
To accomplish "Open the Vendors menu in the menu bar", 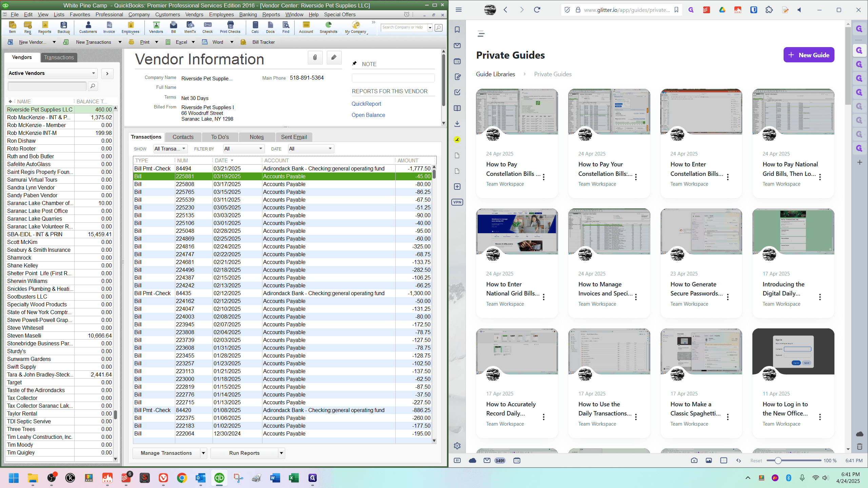I will [194, 15].
